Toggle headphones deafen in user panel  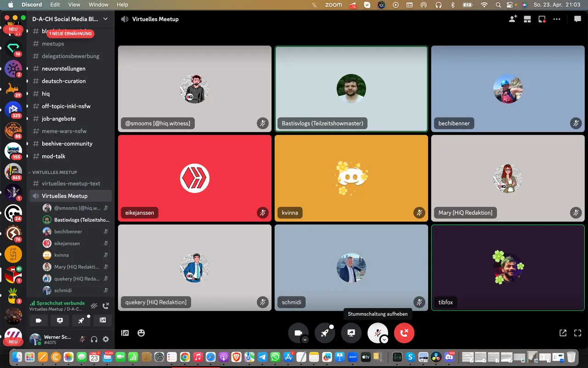[x=94, y=339]
